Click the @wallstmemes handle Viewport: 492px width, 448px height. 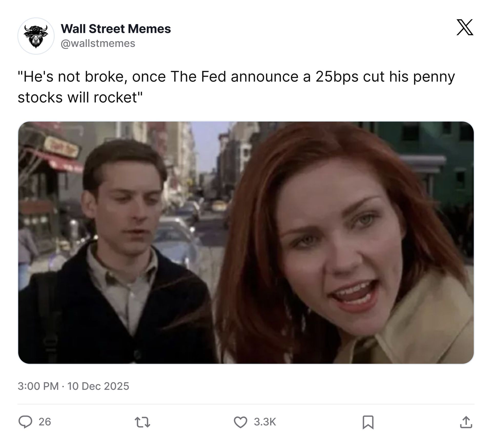tap(98, 43)
